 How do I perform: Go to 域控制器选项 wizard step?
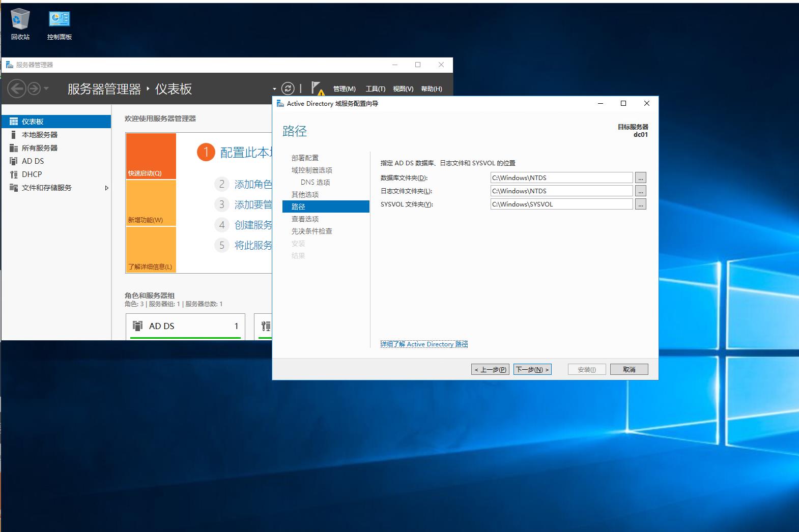(311, 170)
